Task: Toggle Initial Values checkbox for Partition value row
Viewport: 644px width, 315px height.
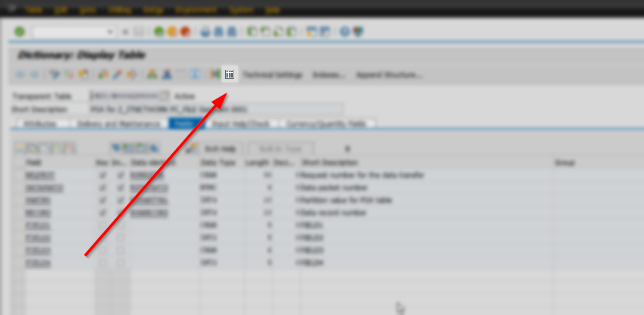Action: [x=120, y=200]
